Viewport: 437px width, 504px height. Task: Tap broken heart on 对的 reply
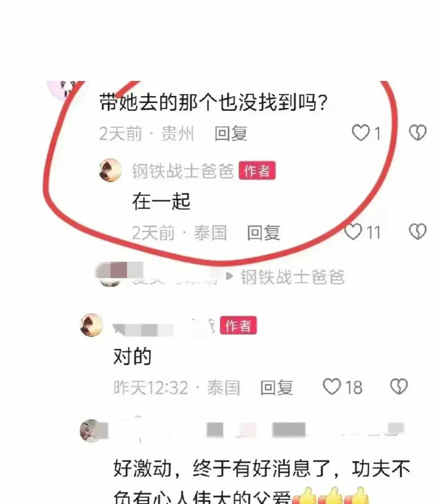click(399, 387)
